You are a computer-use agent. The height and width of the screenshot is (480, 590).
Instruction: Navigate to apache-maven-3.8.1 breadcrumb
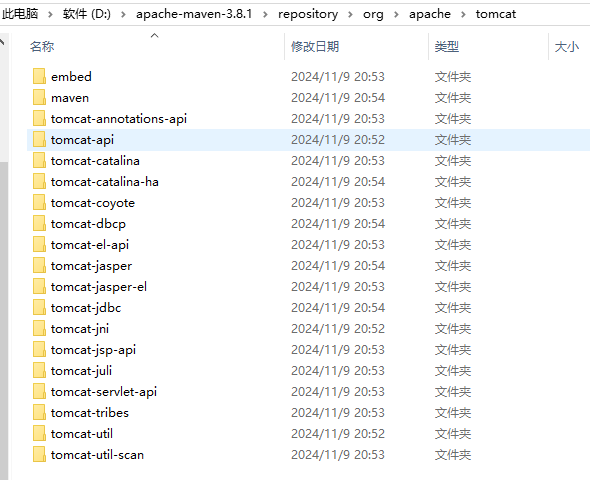[194, 14]
